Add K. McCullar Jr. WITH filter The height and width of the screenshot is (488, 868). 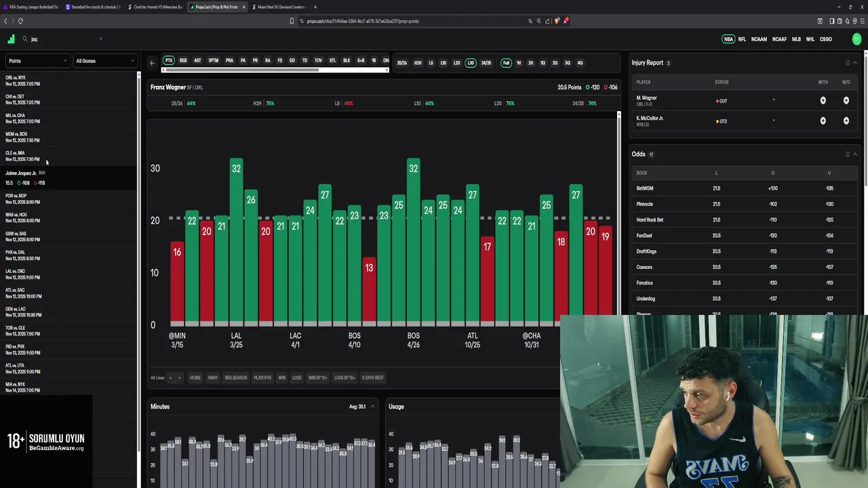(823, 121)
